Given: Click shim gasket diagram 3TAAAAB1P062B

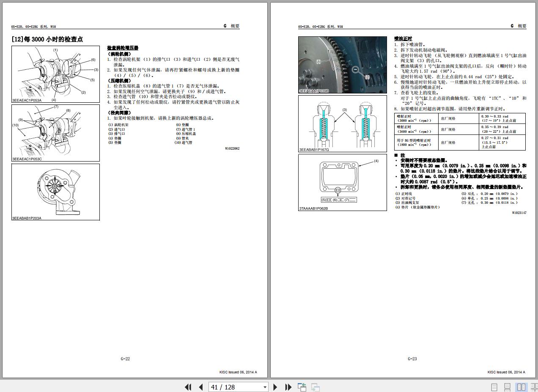Looking at the screenshot, I should click(343, 182).
